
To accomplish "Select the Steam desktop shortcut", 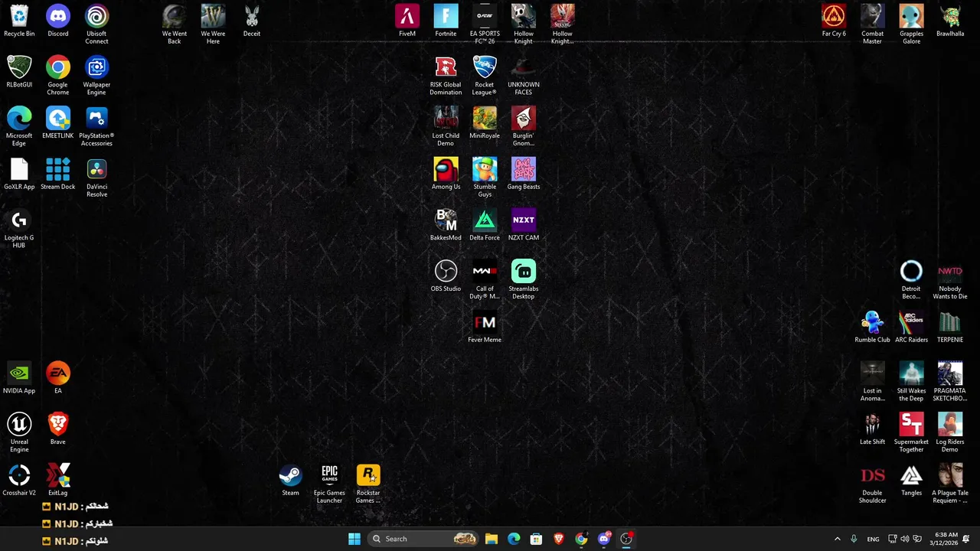I will (x=290, y=481).
